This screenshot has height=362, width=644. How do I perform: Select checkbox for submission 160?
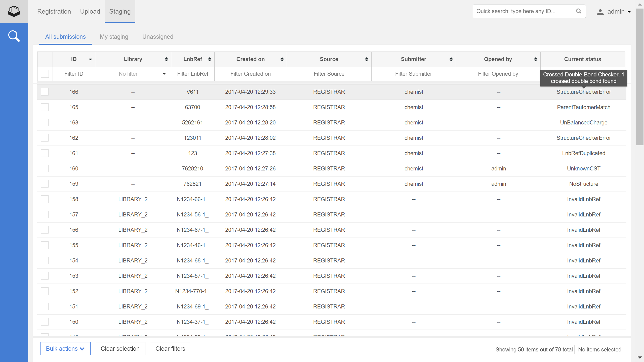(x=45, y=168)
